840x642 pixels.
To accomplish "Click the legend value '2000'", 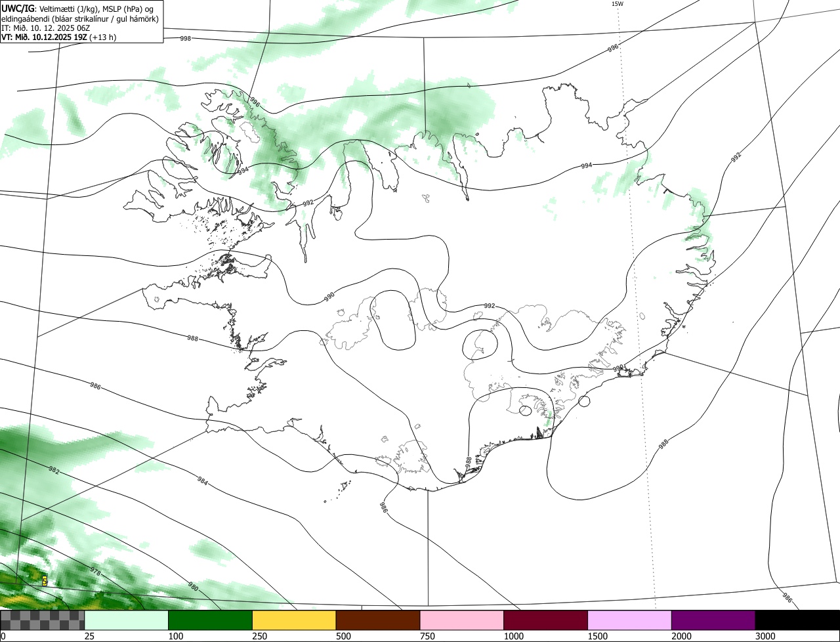I will pos(681,636).
